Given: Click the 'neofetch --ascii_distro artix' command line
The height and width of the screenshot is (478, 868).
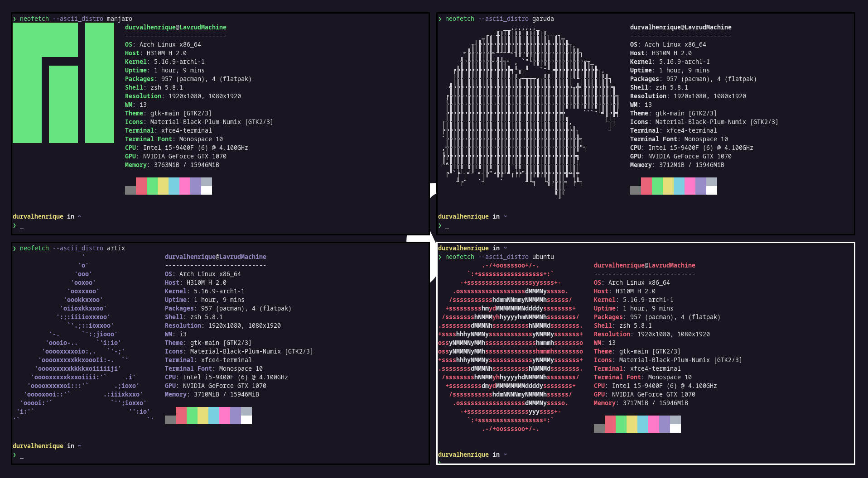Looking at the screenshot, I should click(72, 248).
